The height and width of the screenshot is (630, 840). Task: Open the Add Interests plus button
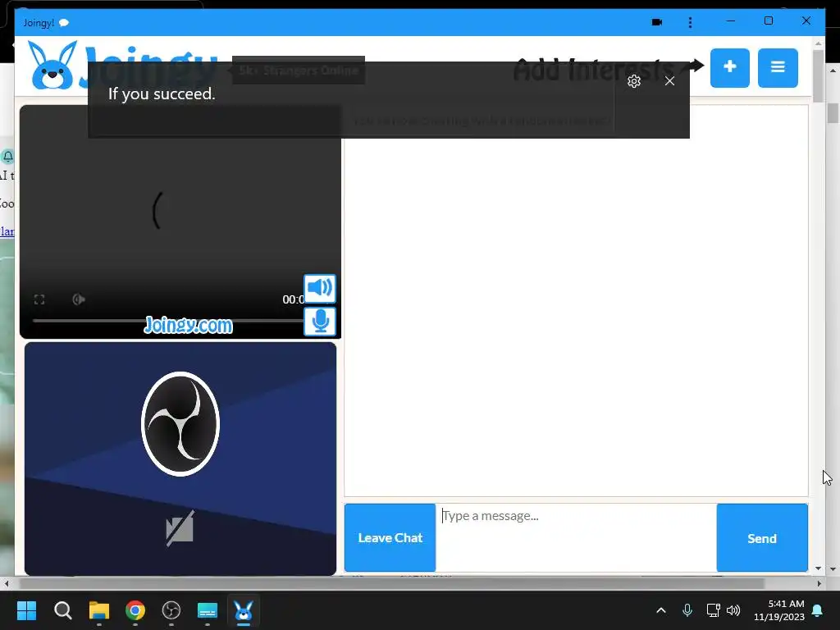pos(729,67)
